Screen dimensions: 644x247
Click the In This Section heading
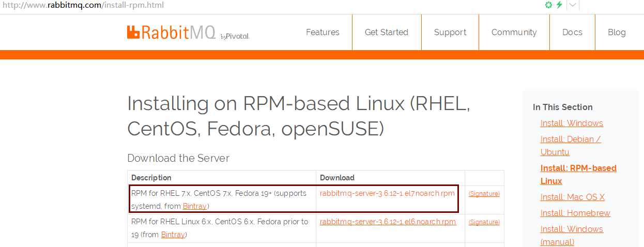click(x=563, y=107)
